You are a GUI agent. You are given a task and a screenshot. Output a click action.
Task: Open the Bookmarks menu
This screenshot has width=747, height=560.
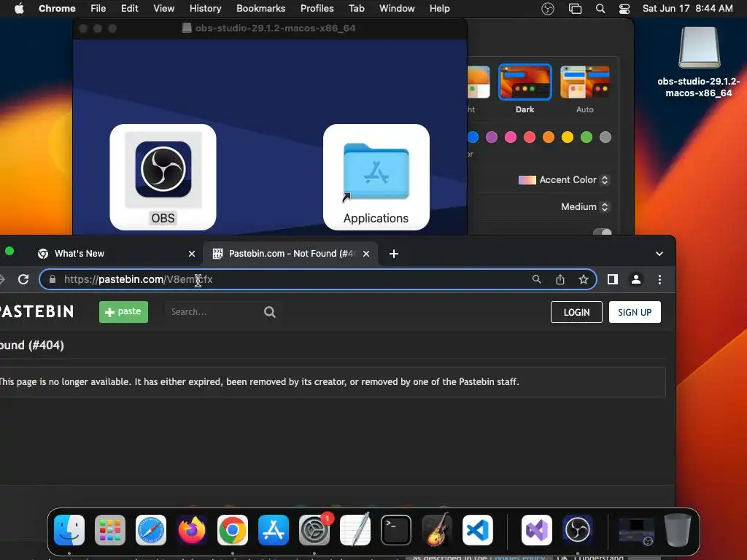coord(260,9)
